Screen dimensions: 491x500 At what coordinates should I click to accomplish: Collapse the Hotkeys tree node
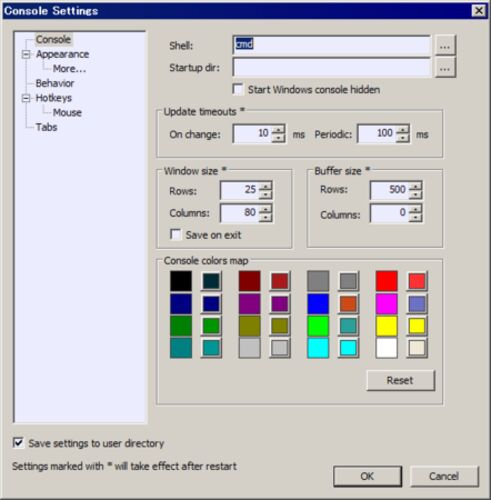26,98
